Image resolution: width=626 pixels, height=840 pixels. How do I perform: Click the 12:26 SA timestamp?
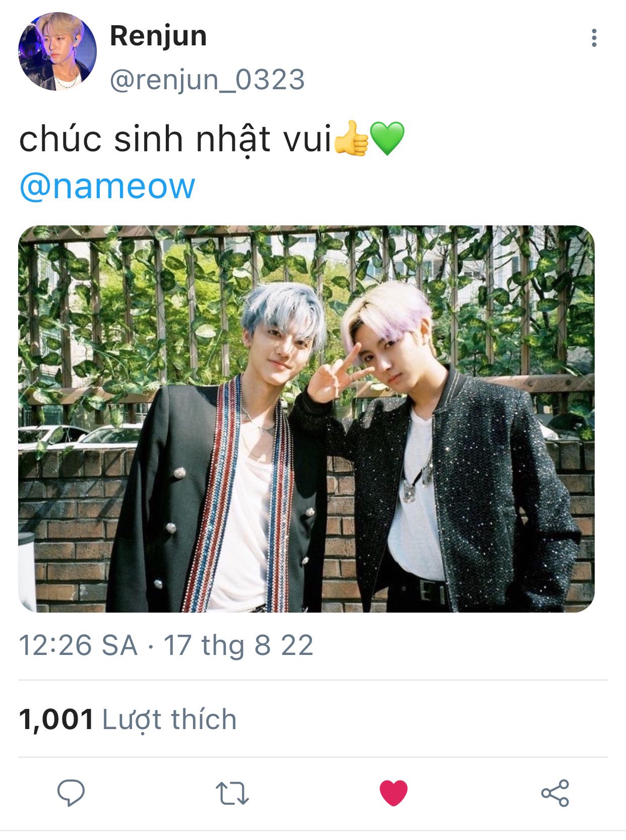coord(78,645)
